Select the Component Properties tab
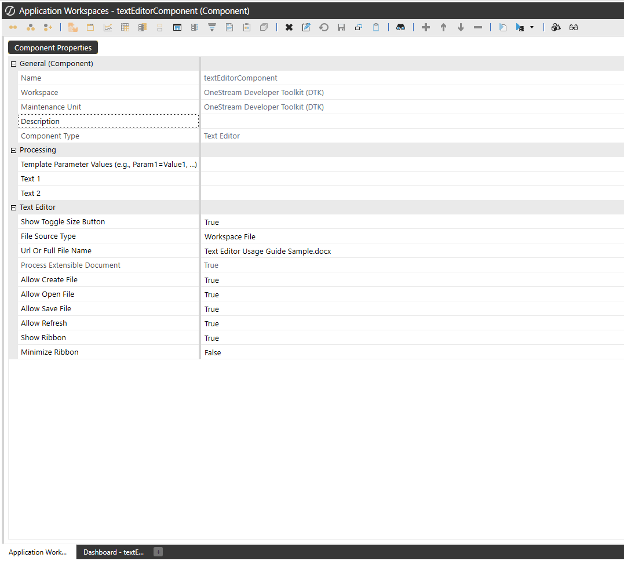The height and width of the screenshot is (562, 624). click(53, 48)
